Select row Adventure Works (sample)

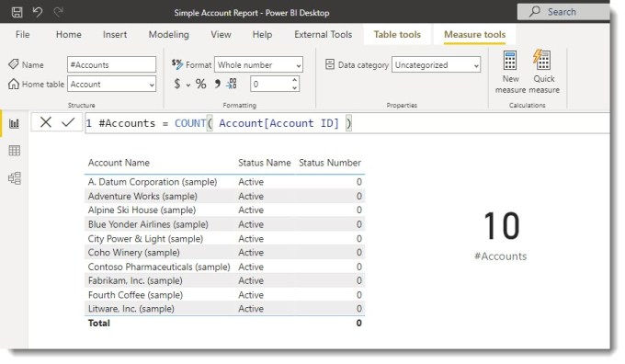224,196
